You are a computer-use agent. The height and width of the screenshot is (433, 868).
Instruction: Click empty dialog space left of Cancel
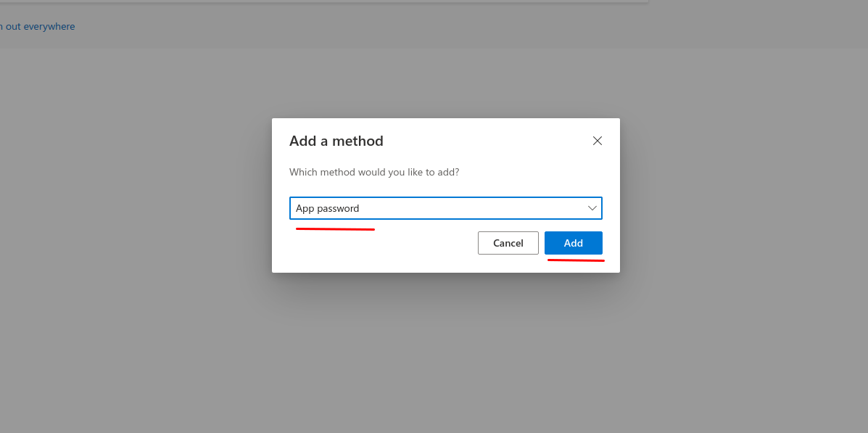(377, 244)
